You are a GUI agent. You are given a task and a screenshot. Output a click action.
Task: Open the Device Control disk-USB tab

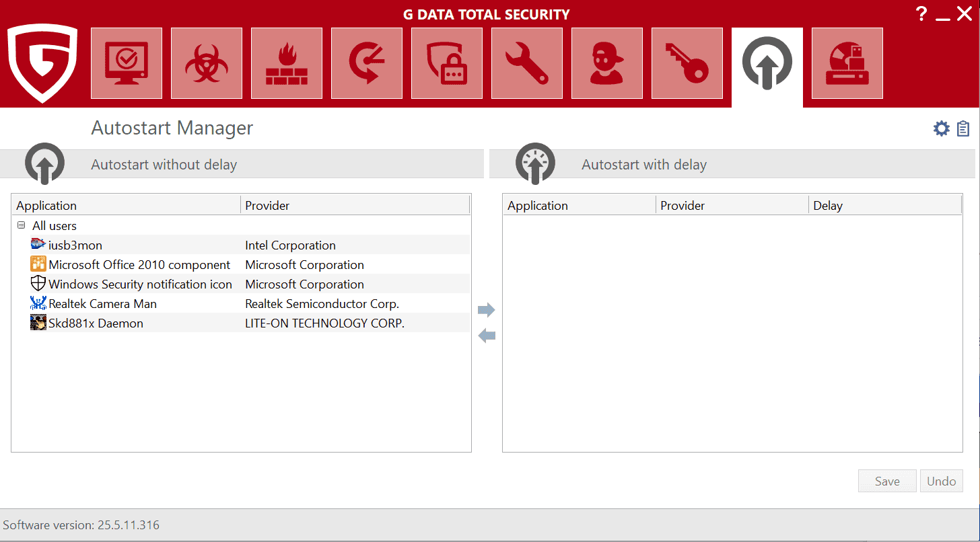tap(847, 63)
